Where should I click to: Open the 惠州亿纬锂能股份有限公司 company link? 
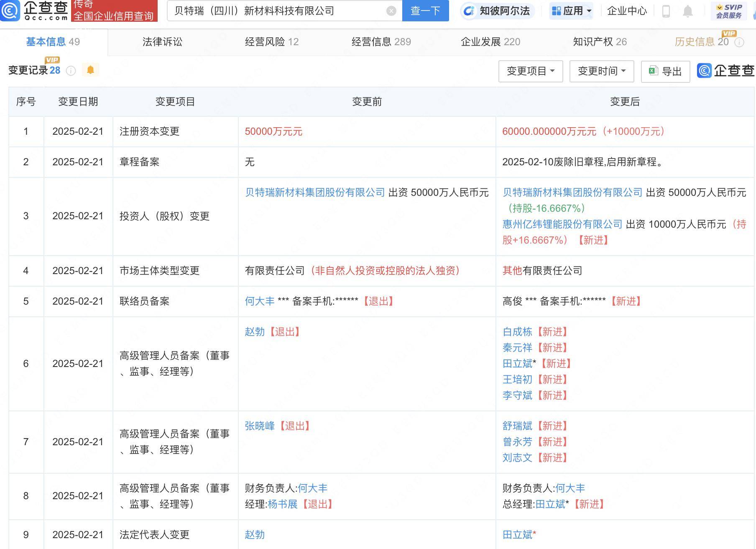(562, 224)
